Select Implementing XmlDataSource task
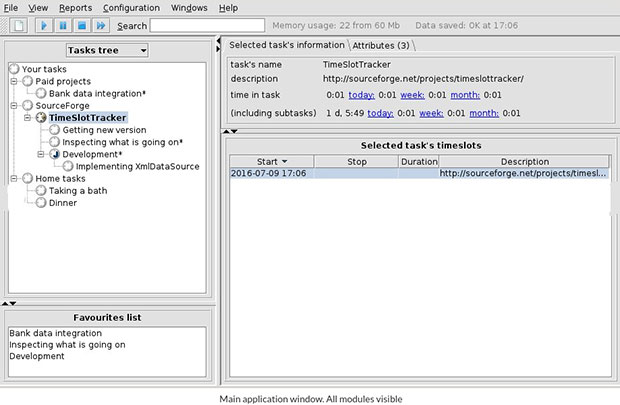Screen dimensions: 620x405 point(138,167)
